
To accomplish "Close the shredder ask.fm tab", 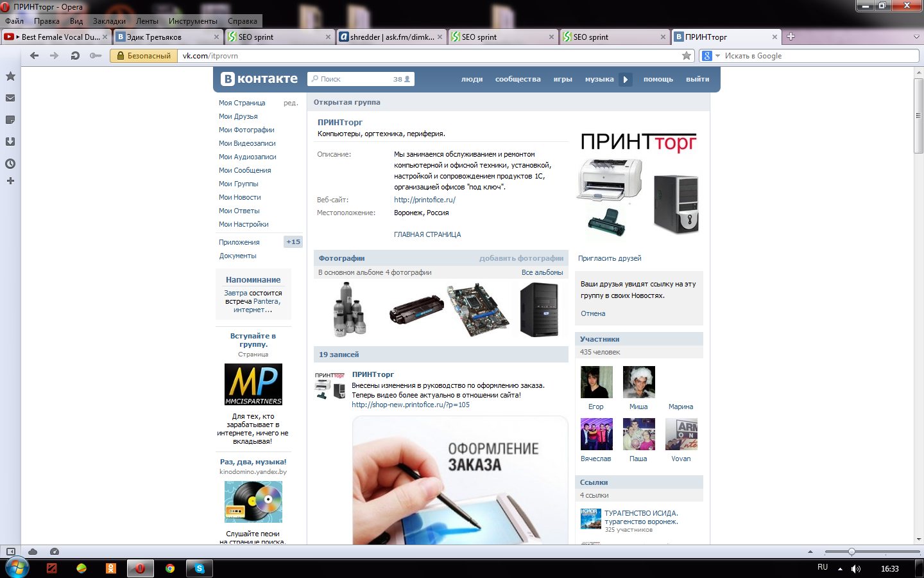I will 440,37.
